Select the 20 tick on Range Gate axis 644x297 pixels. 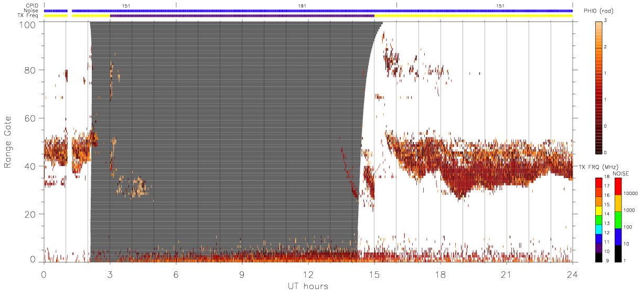point(30,214)
